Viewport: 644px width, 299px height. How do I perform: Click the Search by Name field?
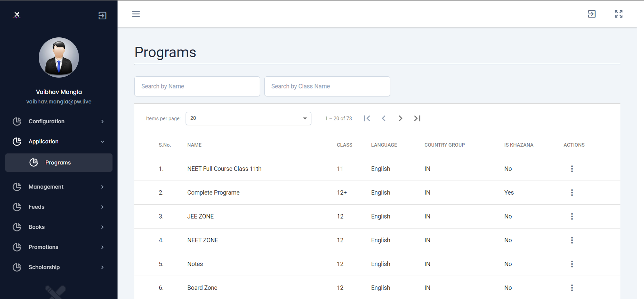pos(197,86)
